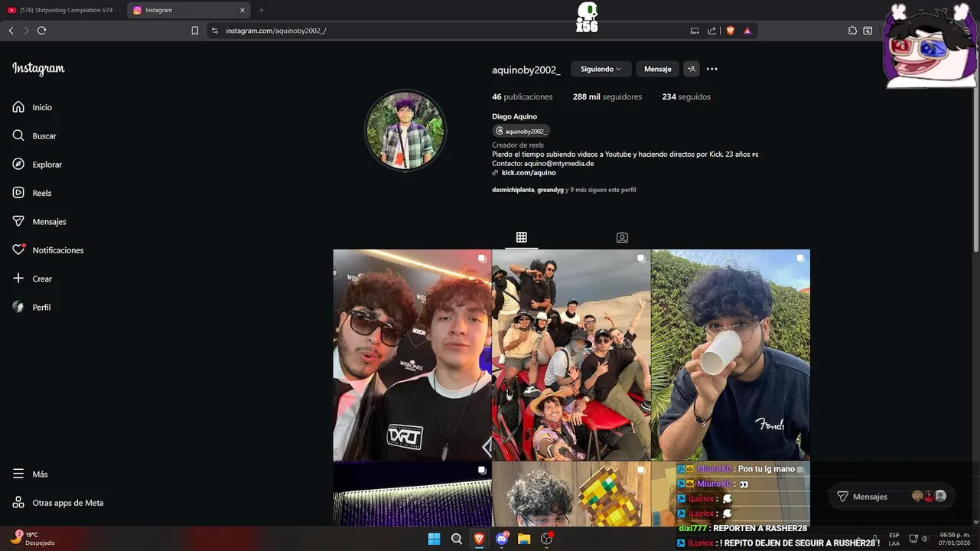The image size is (980, 551).
Task: Open the Windows Start button
Action: point(434,539)
